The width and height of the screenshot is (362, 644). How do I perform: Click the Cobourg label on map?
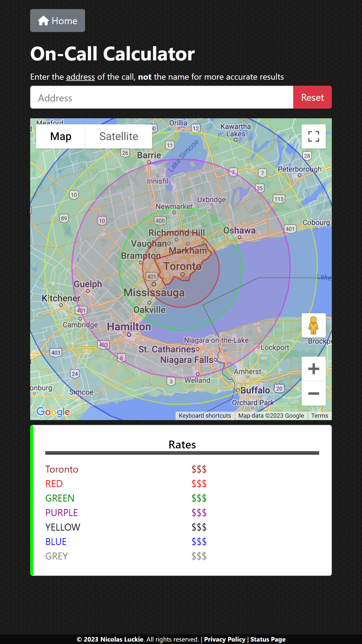click(316, 222)
